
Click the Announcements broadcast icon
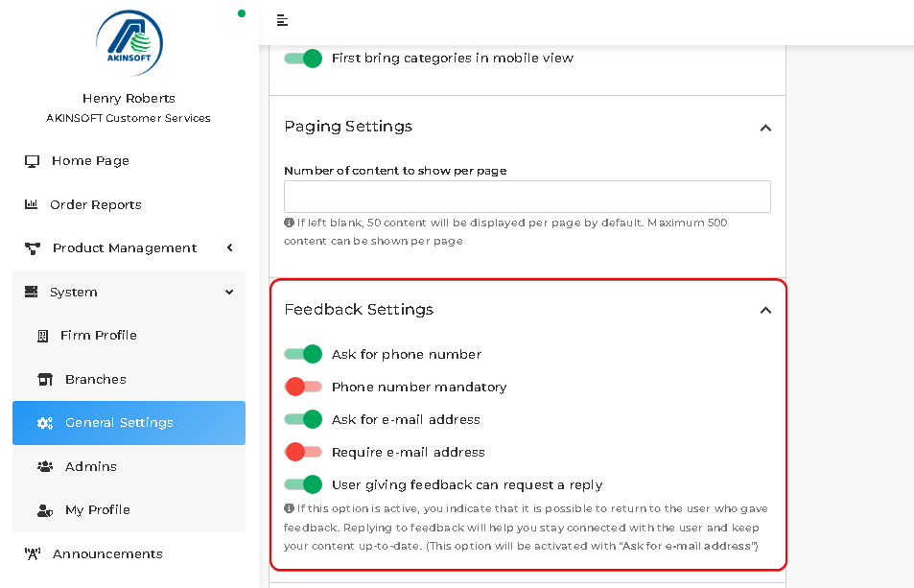pyautogui.click(x=32, y=553)
